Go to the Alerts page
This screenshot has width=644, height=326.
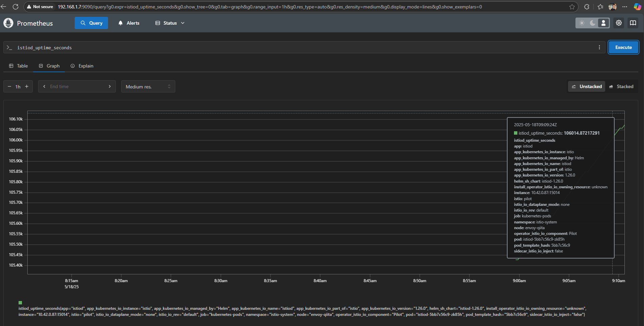[129, 23]
